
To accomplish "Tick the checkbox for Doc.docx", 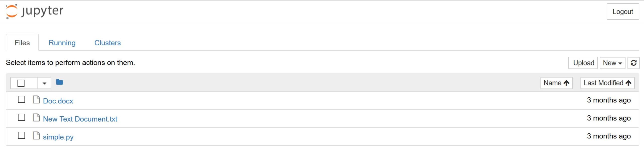I will click(x=21, y=99).
